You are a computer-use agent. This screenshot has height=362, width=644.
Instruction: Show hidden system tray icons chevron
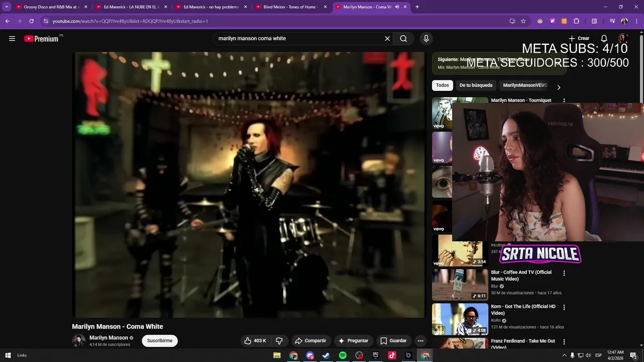click(x=564, y=355)
